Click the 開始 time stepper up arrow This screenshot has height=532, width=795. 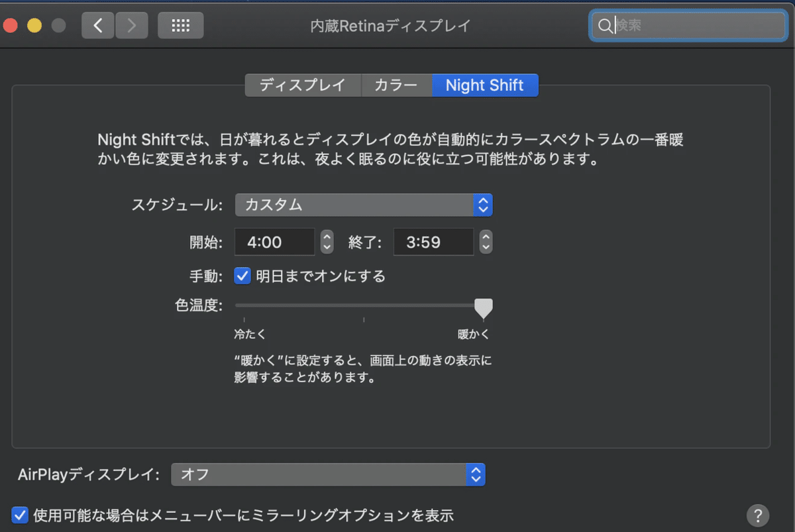326,237
